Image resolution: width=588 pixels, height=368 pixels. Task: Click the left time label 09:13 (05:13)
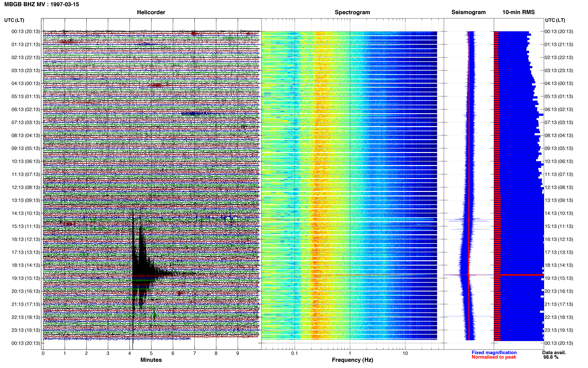[x=26, y=148]
